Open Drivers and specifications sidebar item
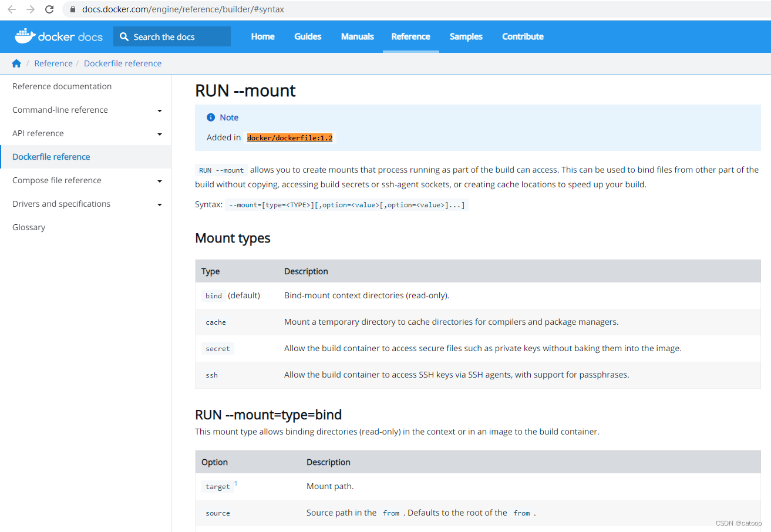The image size is (771, 532). point(61,204)
